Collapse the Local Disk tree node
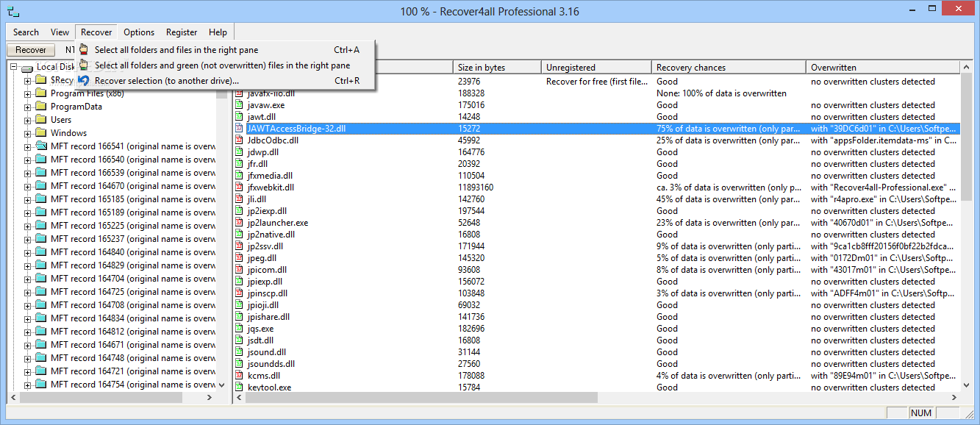 15,67
